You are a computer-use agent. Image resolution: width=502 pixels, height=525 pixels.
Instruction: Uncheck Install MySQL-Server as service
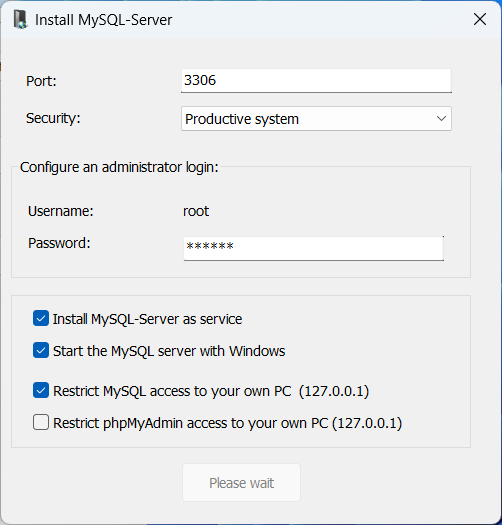point(41,318)
